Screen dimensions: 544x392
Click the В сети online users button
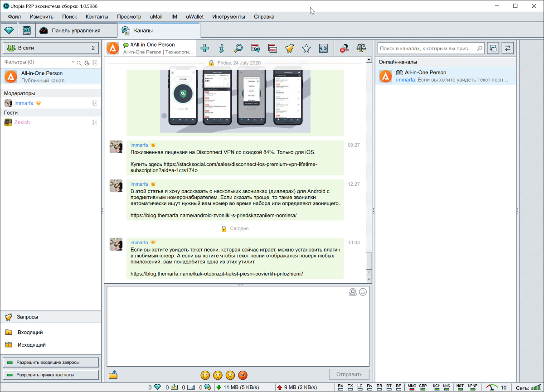click(x=50, y=48)
